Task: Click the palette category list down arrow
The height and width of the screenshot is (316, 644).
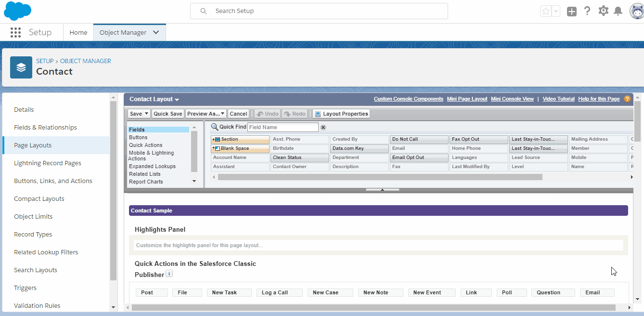Action: click(x=194, y=181)
